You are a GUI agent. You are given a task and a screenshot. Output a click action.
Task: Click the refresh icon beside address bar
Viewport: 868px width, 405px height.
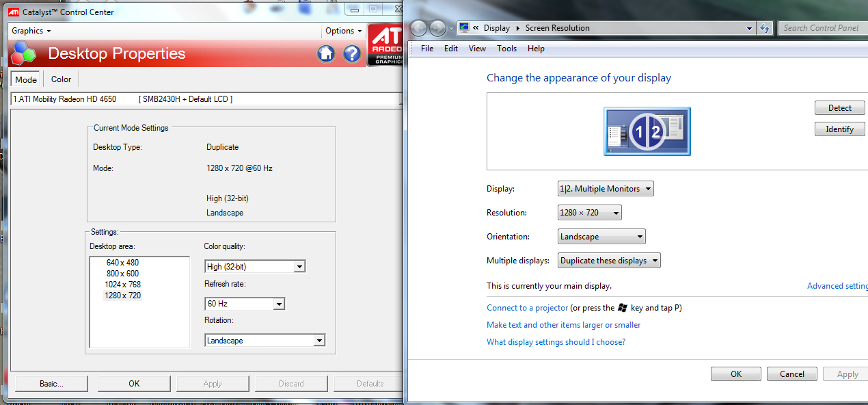pos(765,28)
